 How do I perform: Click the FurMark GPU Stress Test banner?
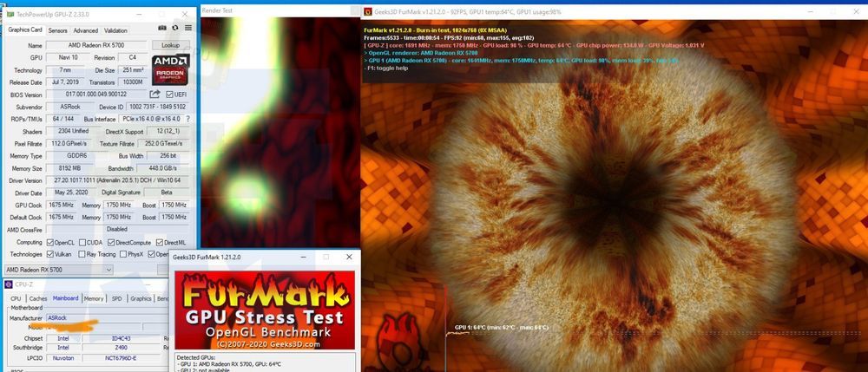265,310
